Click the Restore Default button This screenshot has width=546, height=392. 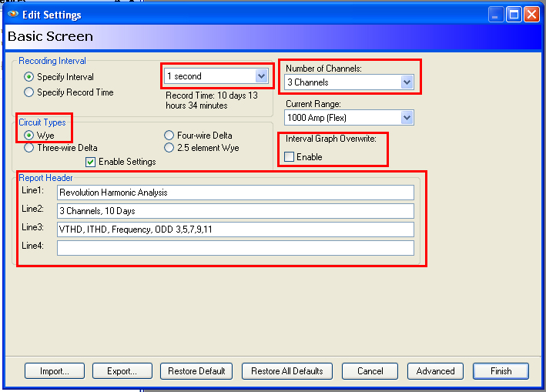(x=196, y=371)
